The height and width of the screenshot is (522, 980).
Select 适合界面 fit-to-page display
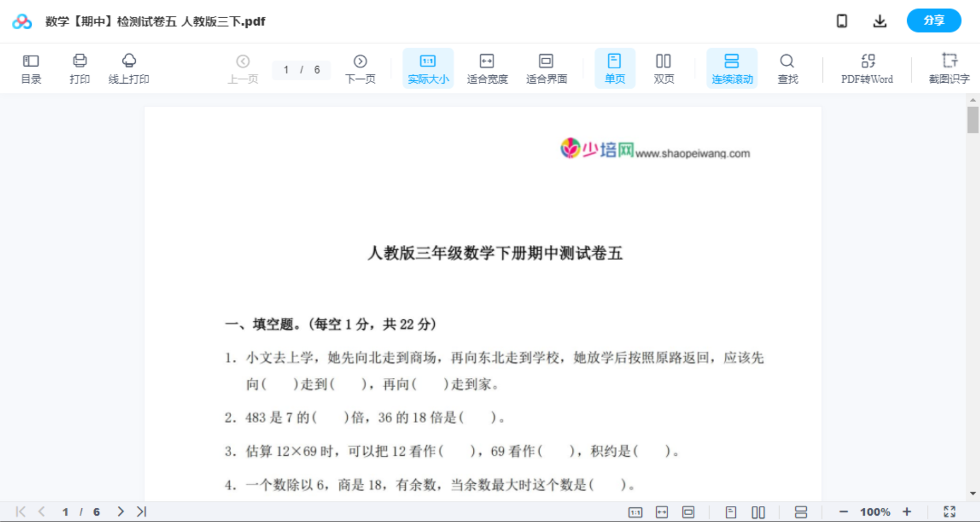tap(546, 68)
